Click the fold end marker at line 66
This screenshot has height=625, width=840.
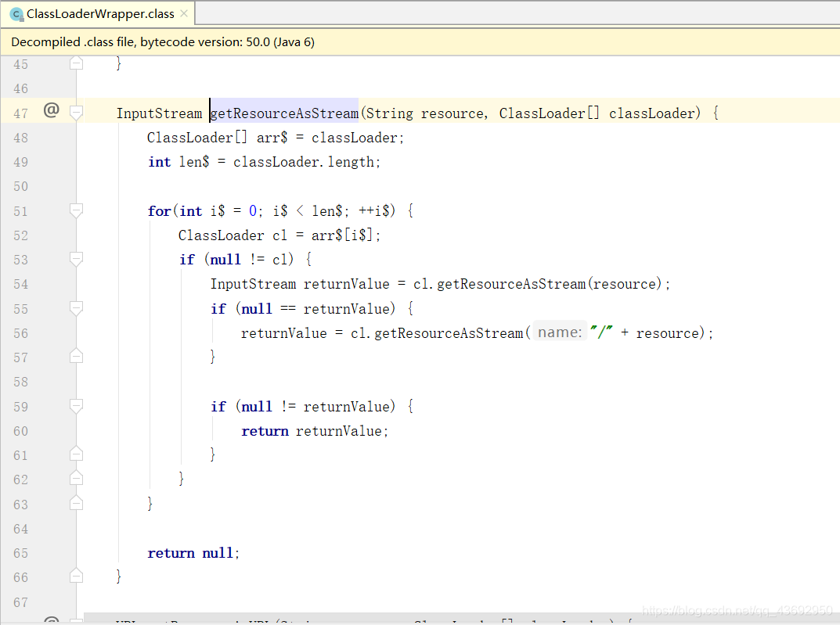[77, 576]
